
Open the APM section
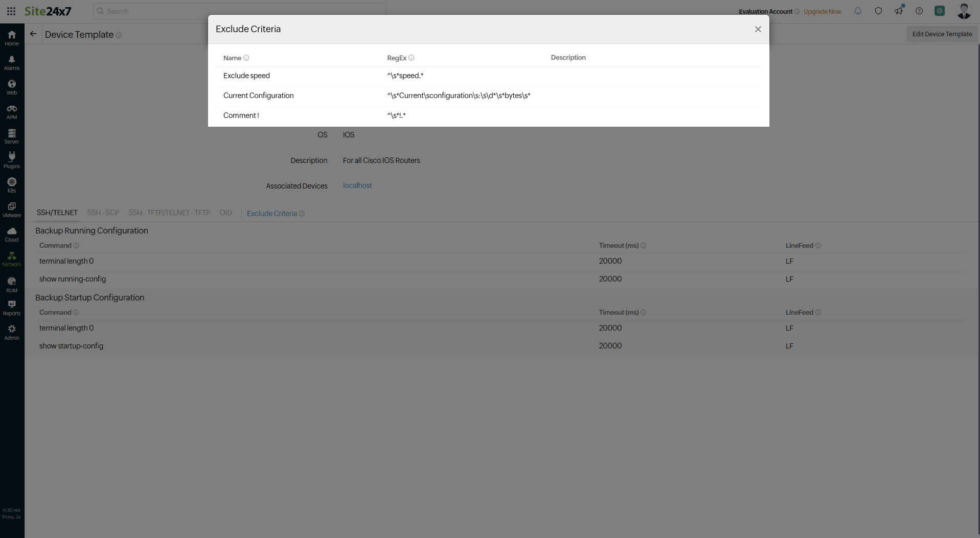click(x=12, y=111)
